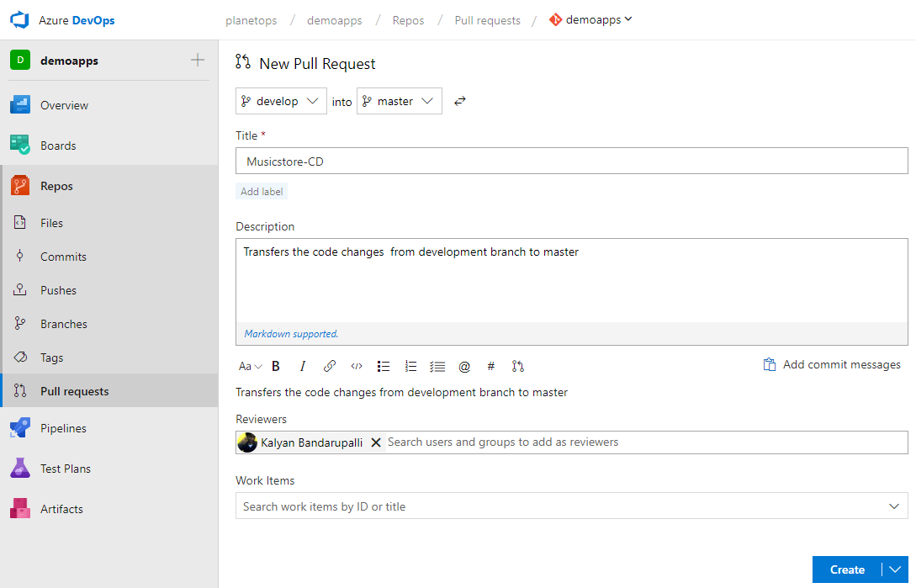Click the green demoapps project avatar
916x588 pixels.
coord(20,61)
